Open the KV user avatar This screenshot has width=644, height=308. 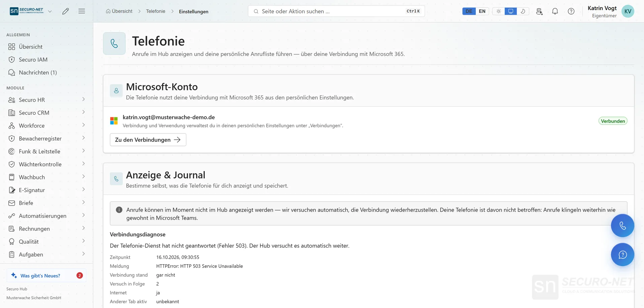[x=627, y=11]
